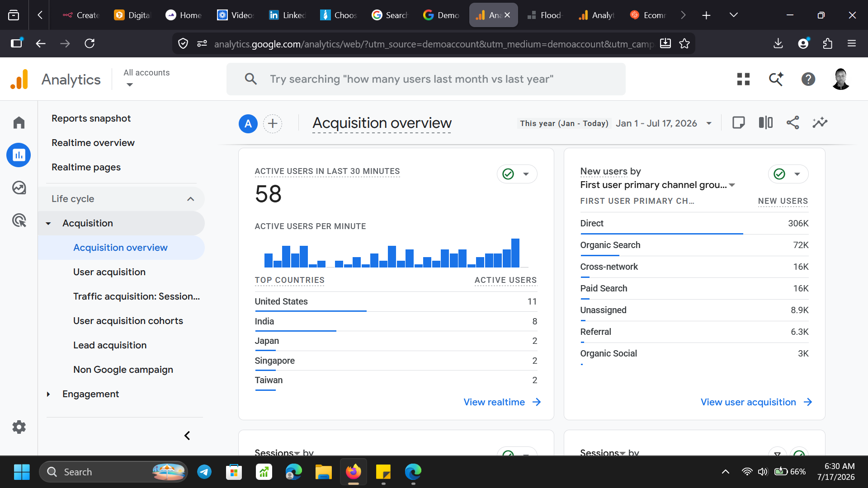Open browser extensions puzzle icon
This screenshot has height=488, width=868.
click(x=827, y=43)
